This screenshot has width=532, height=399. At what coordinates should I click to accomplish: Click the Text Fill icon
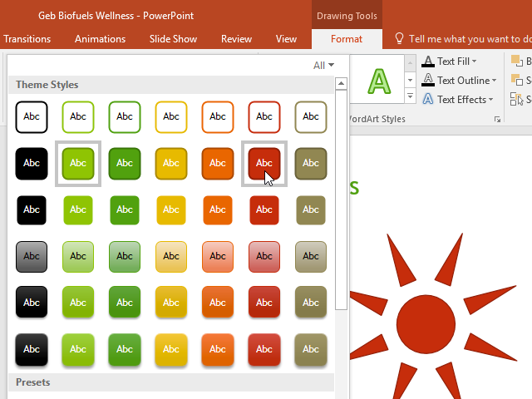point(427,62)
